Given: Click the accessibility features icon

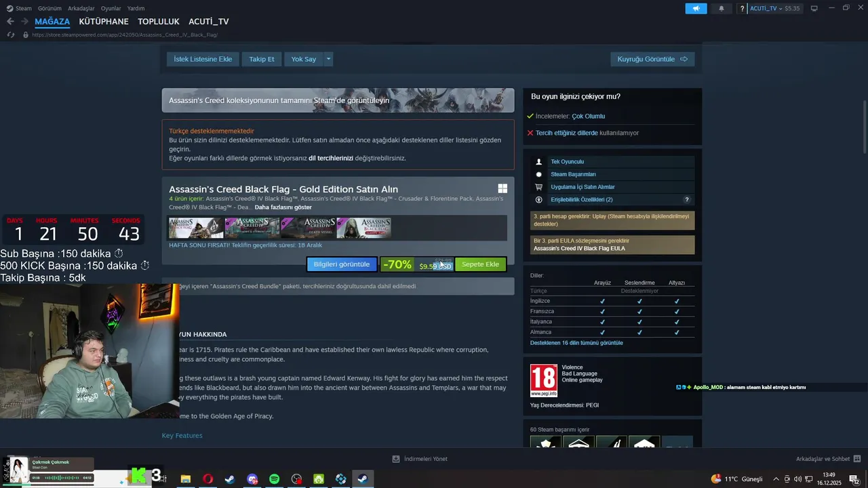Looking at the screenshot, I should [539, 199].
